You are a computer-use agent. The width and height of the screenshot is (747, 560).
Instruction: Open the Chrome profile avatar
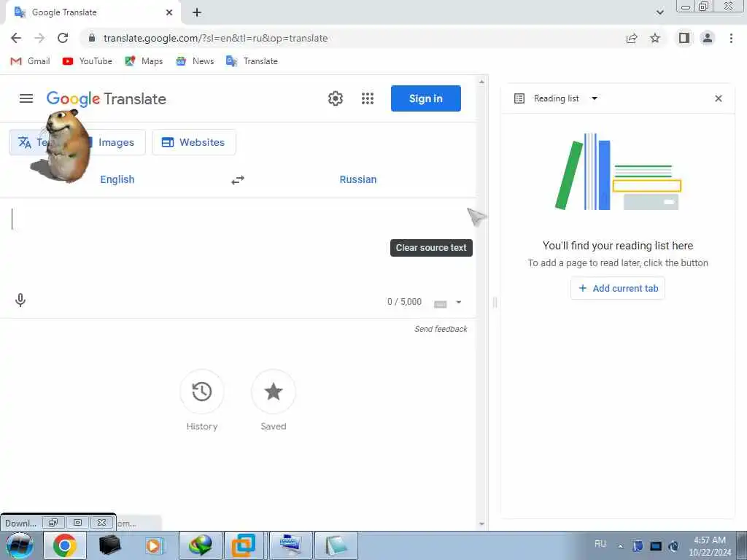pyautogui.click(x=708, y=38)
